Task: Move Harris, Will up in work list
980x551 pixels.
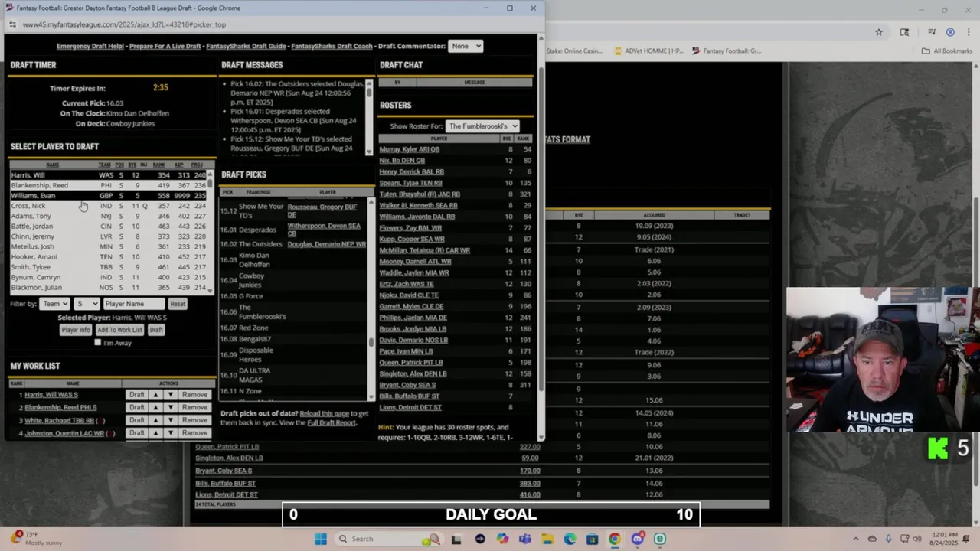Action: (x=155, y=395)
